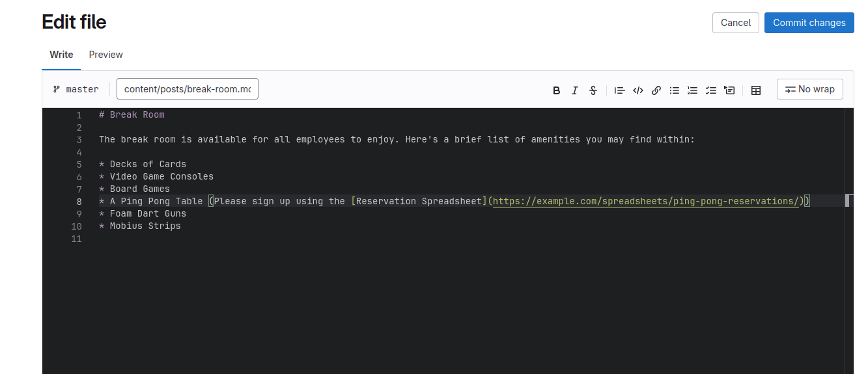868x374 pixels.
Task: Add a bullet list
Action: 675,90
